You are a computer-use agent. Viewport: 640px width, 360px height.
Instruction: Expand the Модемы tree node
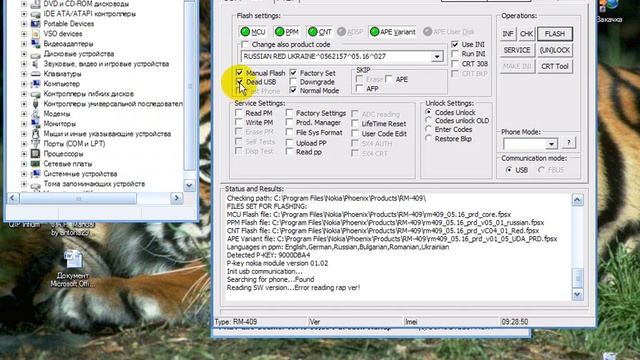click(24, 114)
